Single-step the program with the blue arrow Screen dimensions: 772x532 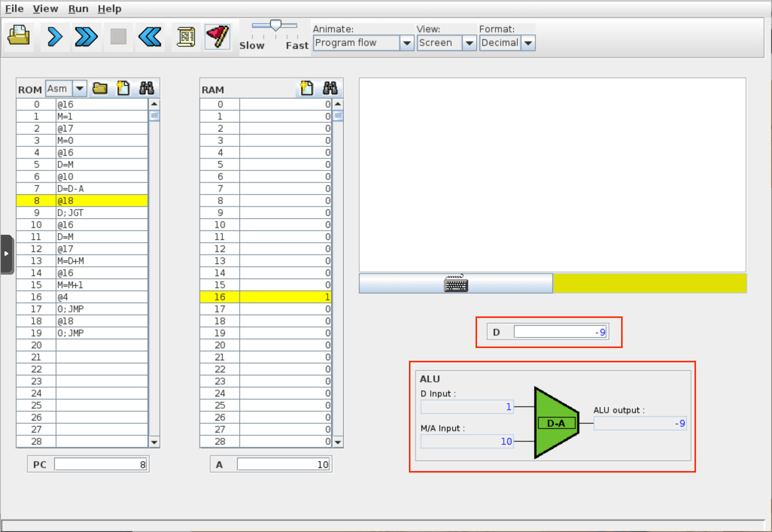pyautogui.click(x=55, y=37)
